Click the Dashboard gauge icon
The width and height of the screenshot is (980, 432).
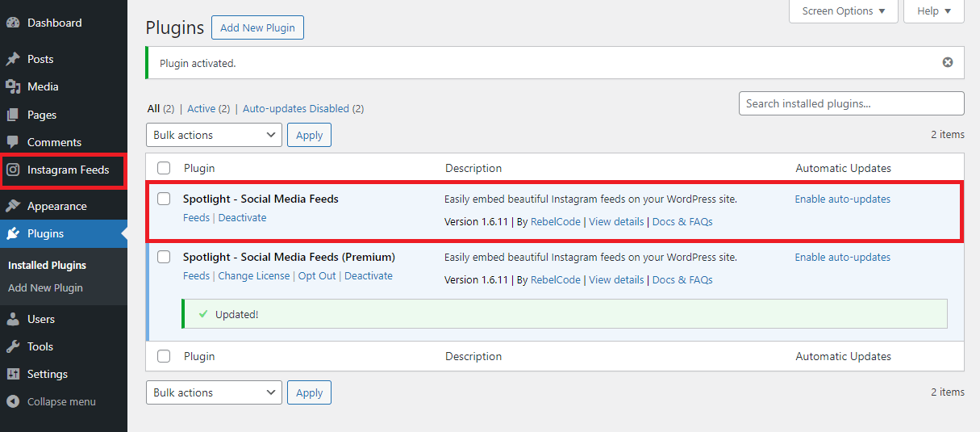tap(13, 23)
